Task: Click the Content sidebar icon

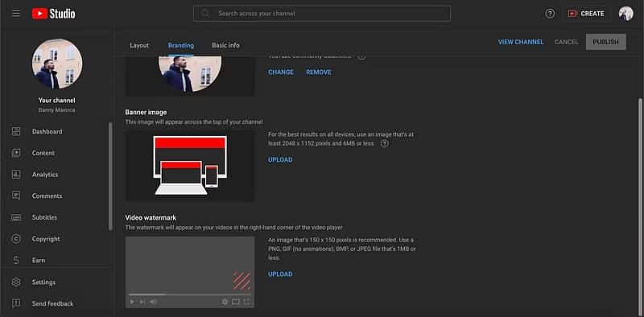Action: pos(16,153)
